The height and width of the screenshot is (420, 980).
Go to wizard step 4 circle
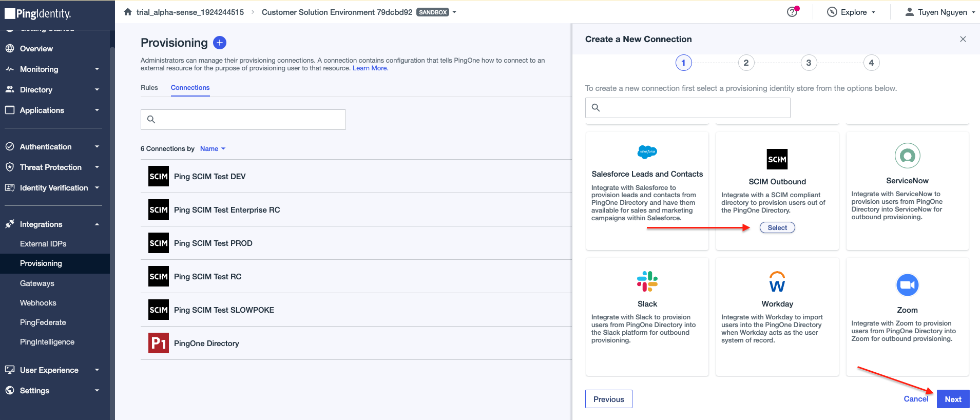871,63
